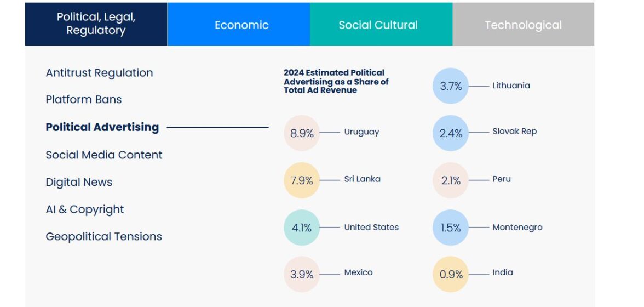Click Montenegro's 1.5% blue bubble
The width and height of the screenshot is (644, 307).
pos(451,228)
